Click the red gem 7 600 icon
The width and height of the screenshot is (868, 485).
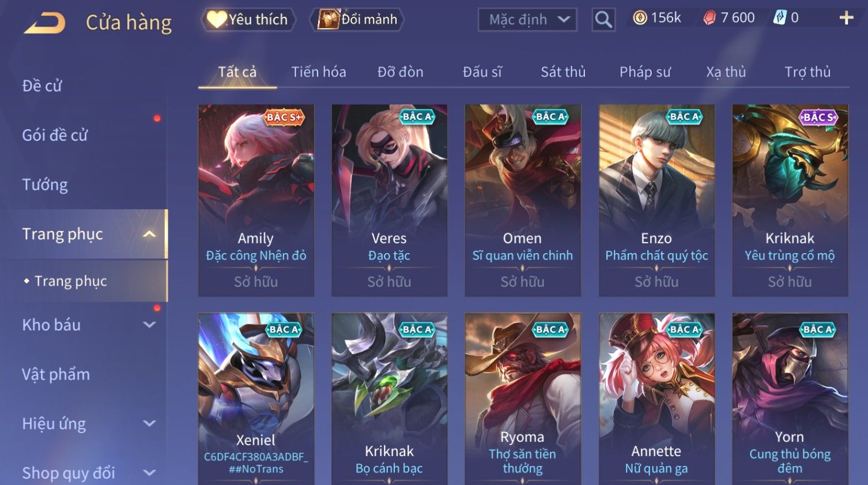(x=710, y=18)
